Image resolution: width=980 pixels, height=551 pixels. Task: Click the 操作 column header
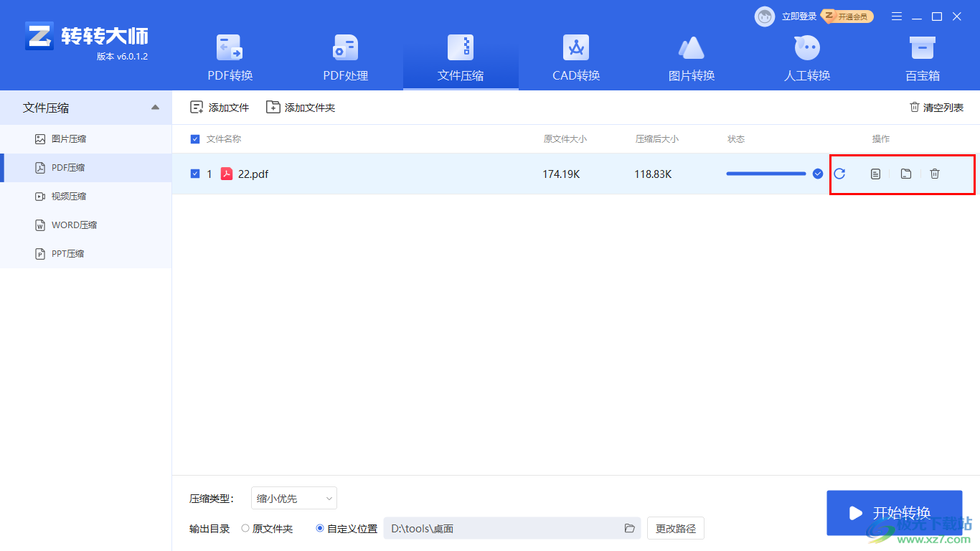tap(881, 139)
